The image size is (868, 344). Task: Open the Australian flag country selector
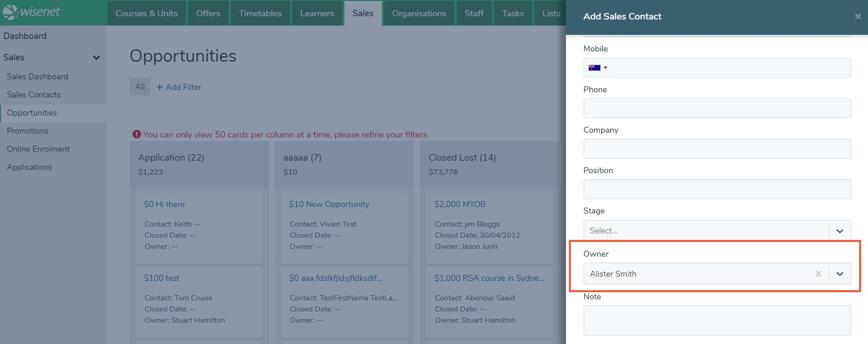click(x=598, y=68)
